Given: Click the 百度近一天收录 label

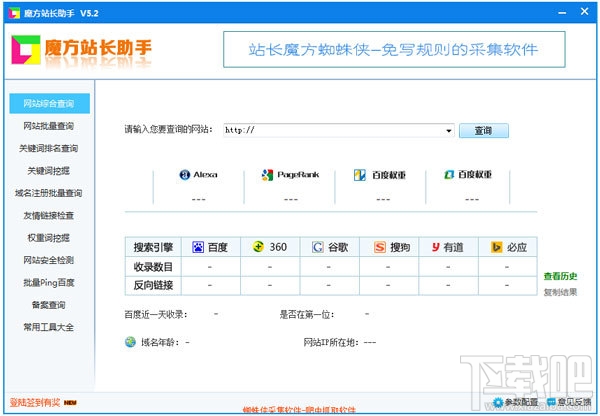Looking at the screenshot, I should click(156, 315).
